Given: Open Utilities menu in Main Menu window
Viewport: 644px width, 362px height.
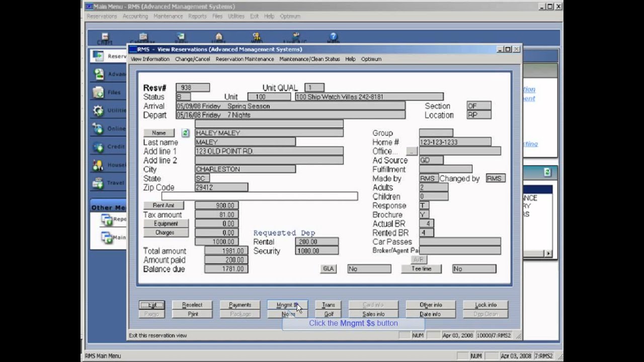Looking at the screenshot, I should 236,16.
